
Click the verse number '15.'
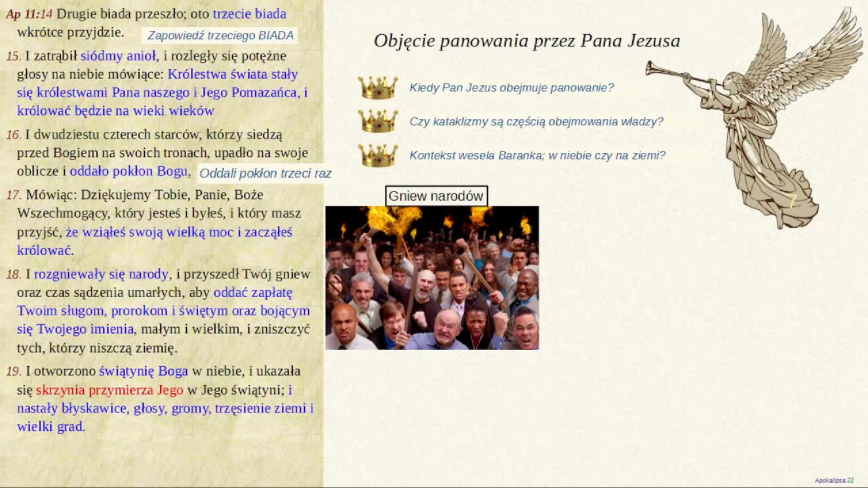14,56
